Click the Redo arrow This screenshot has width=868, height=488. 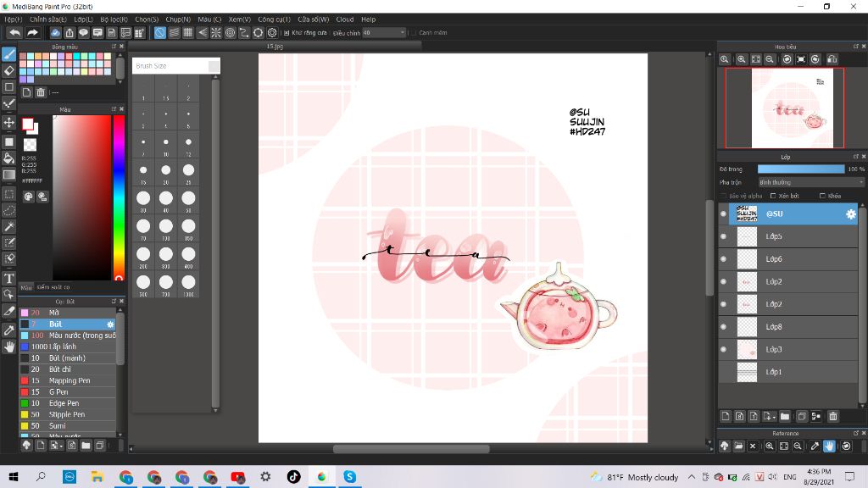coord(32,33)
